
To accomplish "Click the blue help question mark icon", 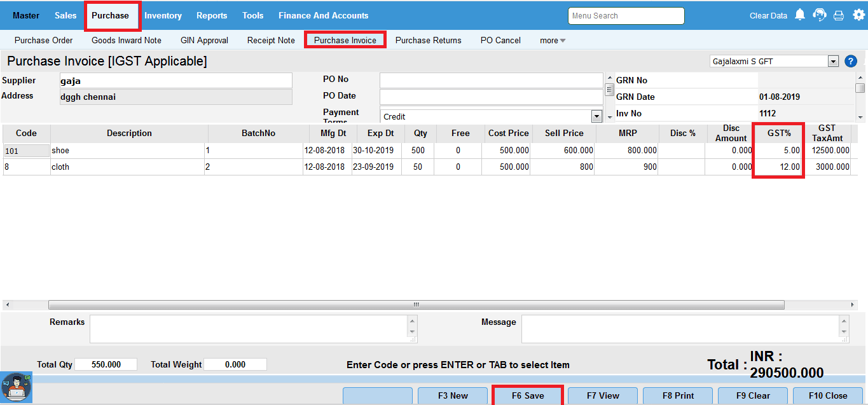I will point(851,61).
